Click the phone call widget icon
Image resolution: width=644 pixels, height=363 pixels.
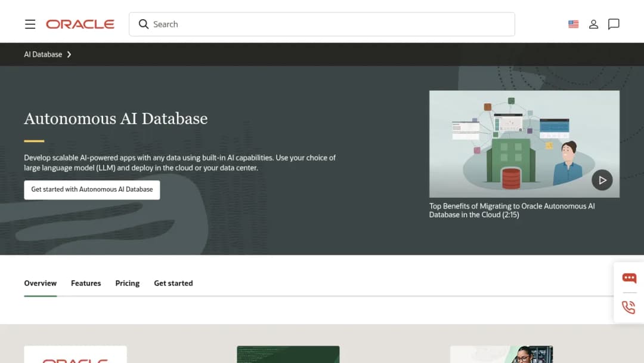coord(629,307)
